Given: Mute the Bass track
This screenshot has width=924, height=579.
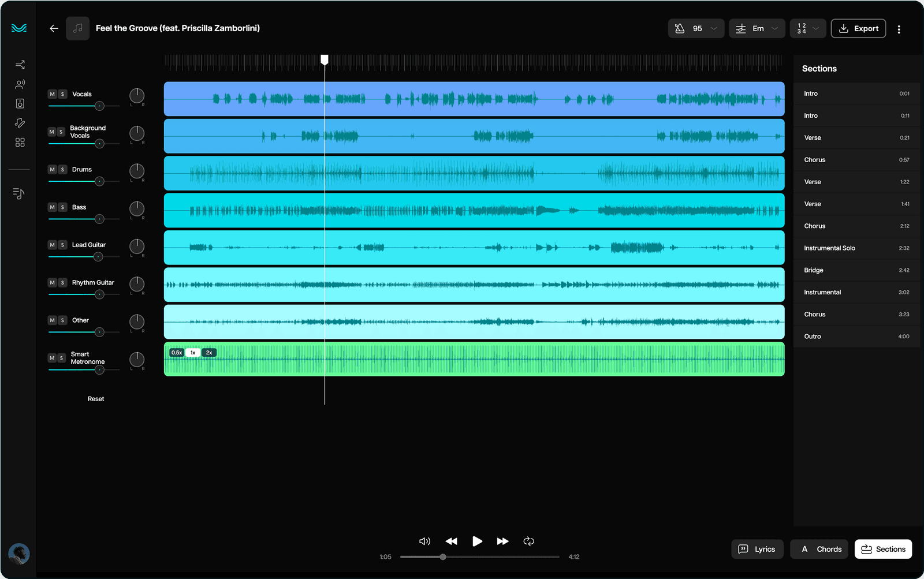Looking at the screenshot, I should [53, 207].
